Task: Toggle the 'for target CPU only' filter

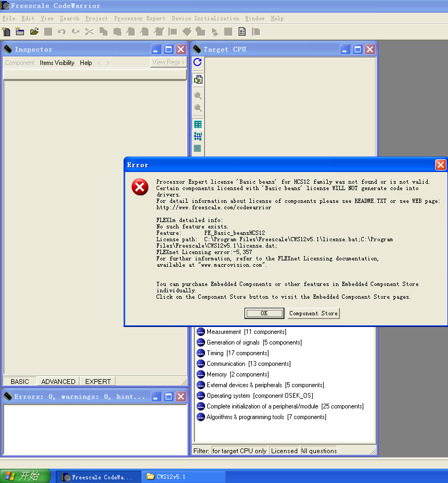Action: click(x=239, y=451)
